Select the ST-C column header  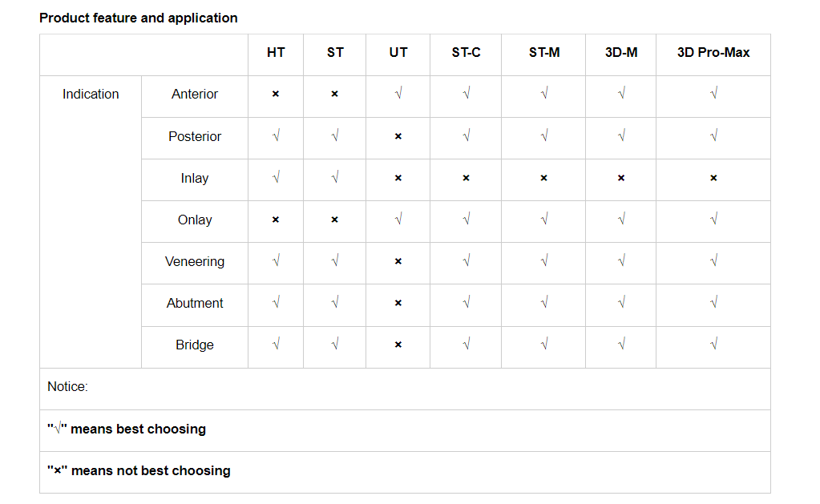tap(466, 52)
